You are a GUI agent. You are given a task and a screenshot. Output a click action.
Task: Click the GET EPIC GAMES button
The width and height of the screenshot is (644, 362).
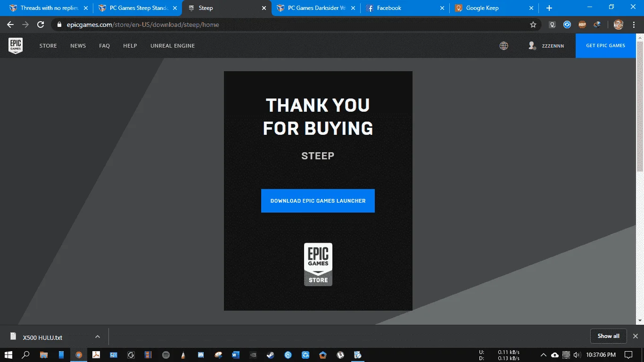[606, 46]
